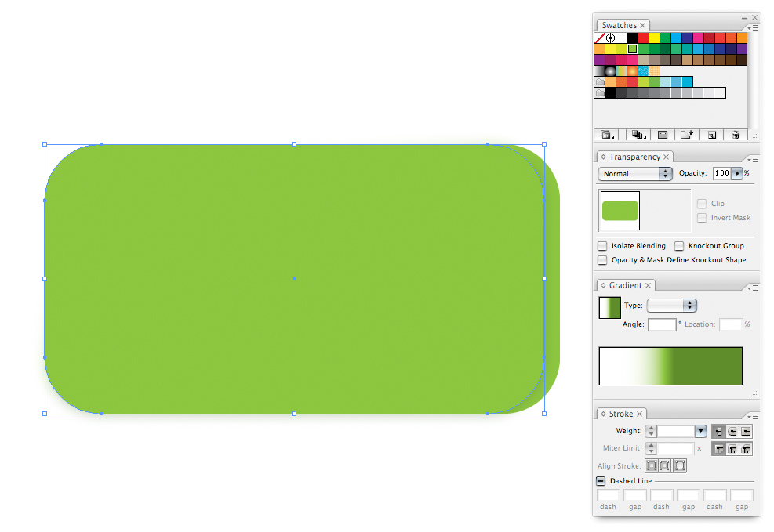Screen dimensions: 774x532
Task: Collapse the floating panel dock
Action: click(x=744, y=18)
